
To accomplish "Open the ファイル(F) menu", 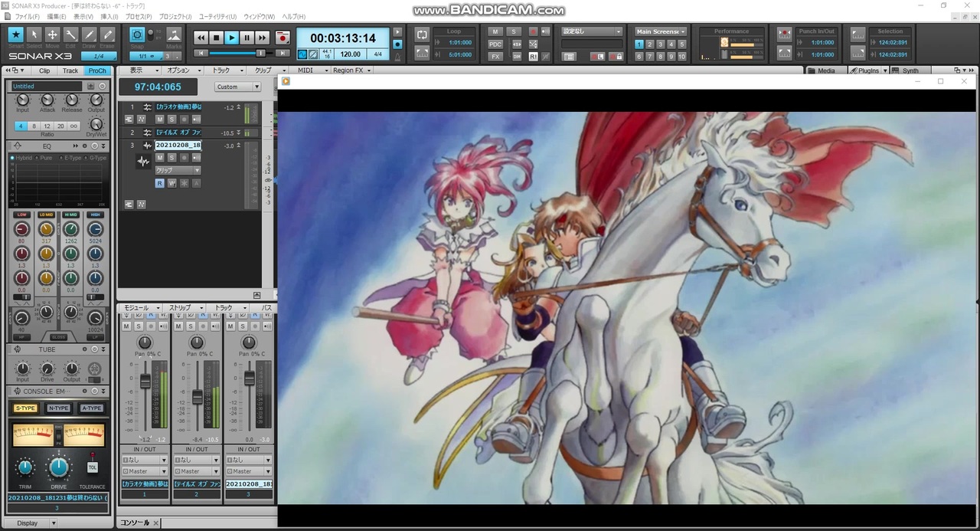I will (28, 16).
